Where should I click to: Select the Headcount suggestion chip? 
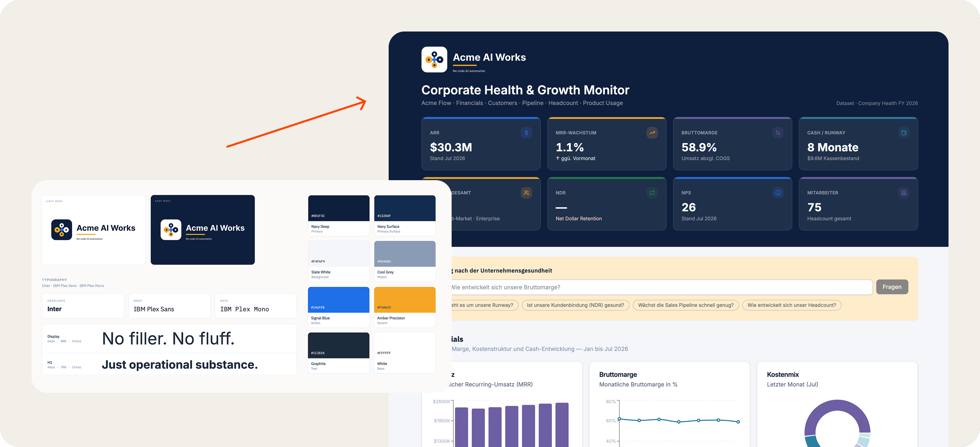coord(791,305)
